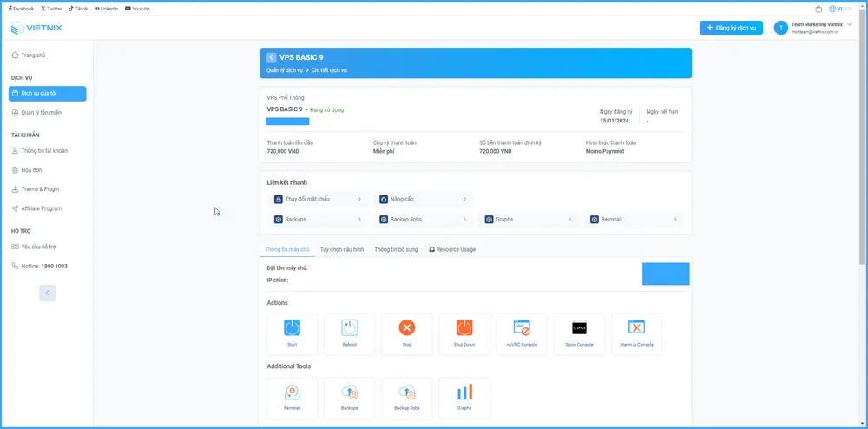Click the Reboot action icon

pyautogui.click(x=349, y=327)
